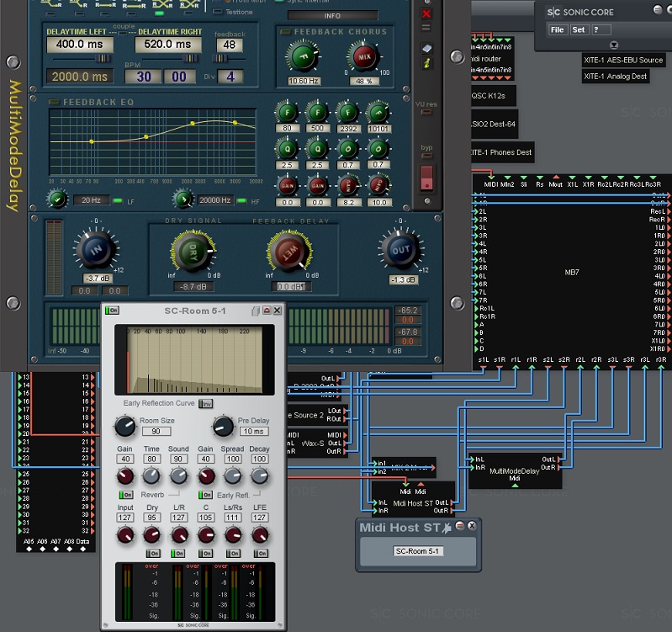This screenshot has width=672, height=632.
Task: Click the LFE level knob in SC-Room 5-1
Action: (x=260, y=534)
